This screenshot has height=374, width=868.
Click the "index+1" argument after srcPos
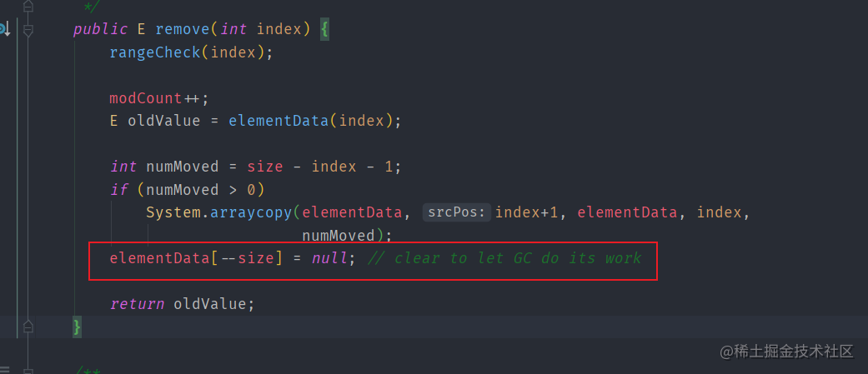point(526,212)
